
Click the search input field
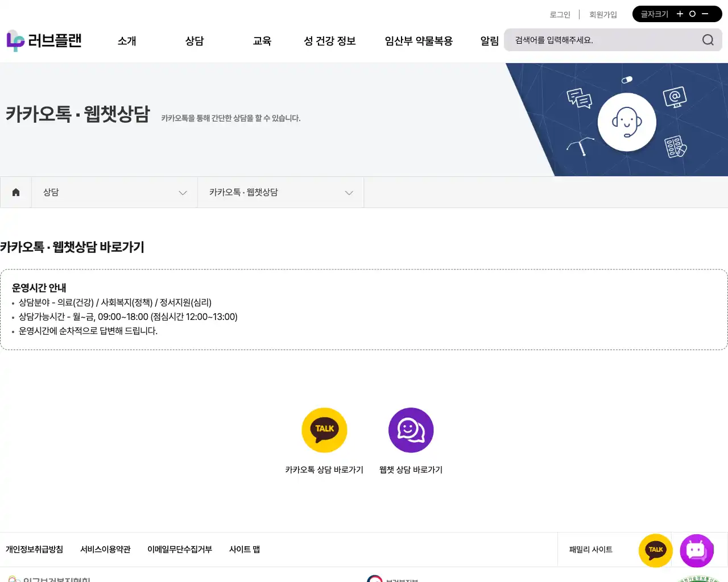pyautogui.click(x=603, y=40)
